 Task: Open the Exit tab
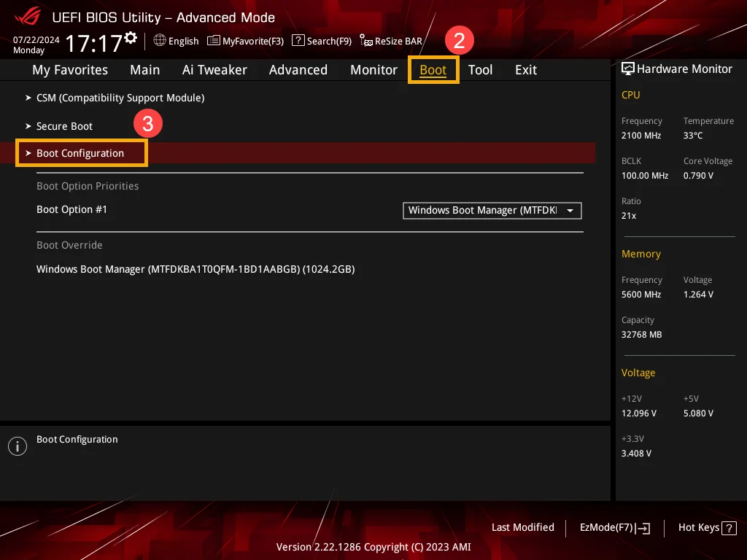(x=526, y=70)
